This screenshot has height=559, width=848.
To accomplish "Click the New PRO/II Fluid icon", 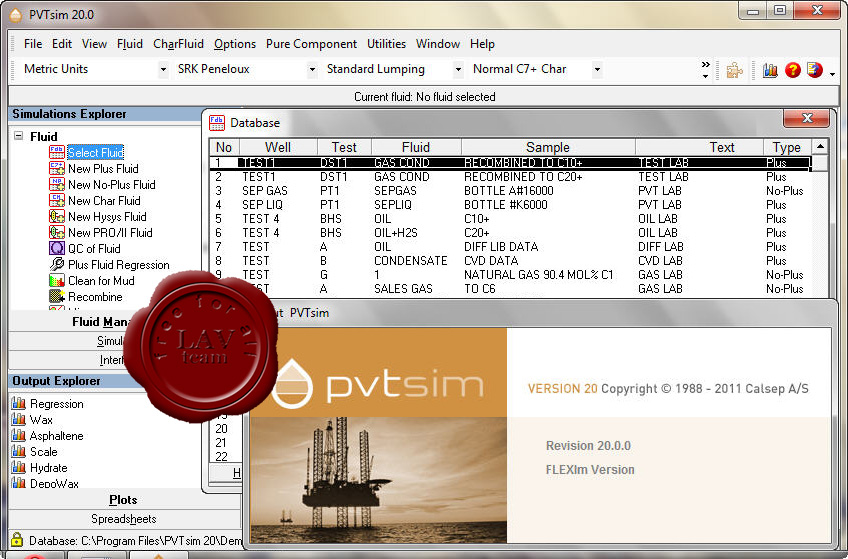I will (57, 232).
